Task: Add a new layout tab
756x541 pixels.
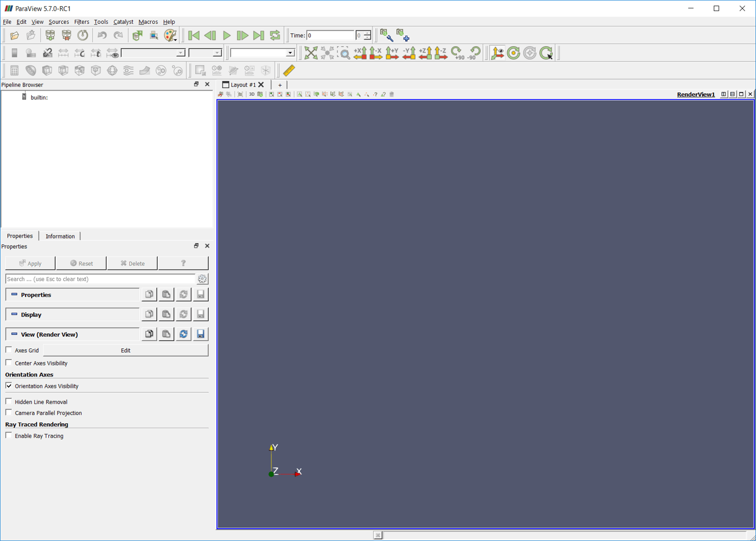Action: tap(280, 85)
